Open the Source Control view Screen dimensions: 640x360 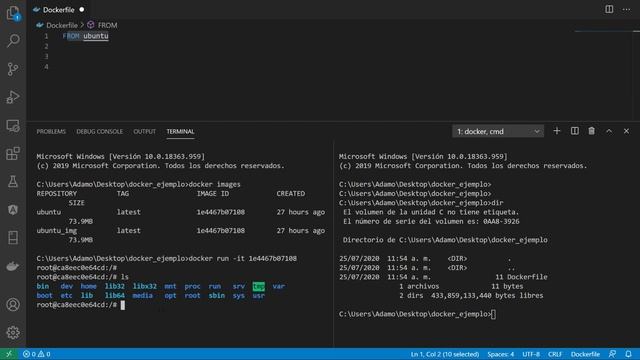(x=13, y=69)
